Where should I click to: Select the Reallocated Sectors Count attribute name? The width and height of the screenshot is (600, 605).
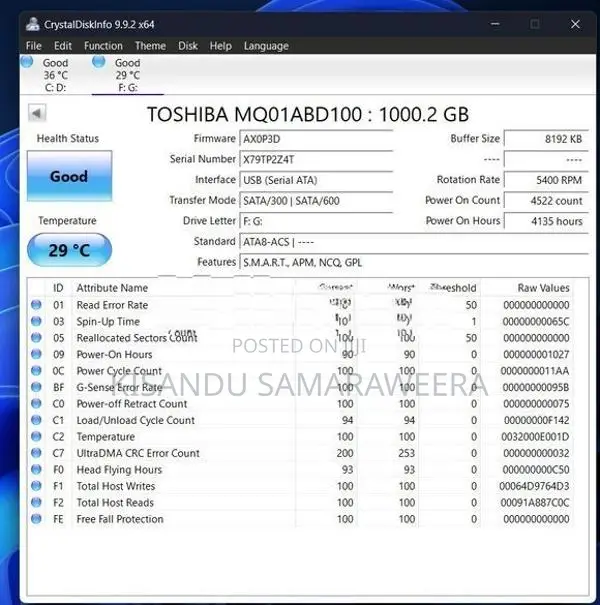[x=137, y=338]
